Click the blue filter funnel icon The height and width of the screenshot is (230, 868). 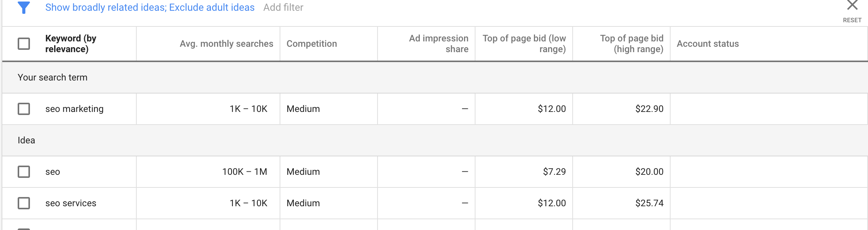click(24, 7)
